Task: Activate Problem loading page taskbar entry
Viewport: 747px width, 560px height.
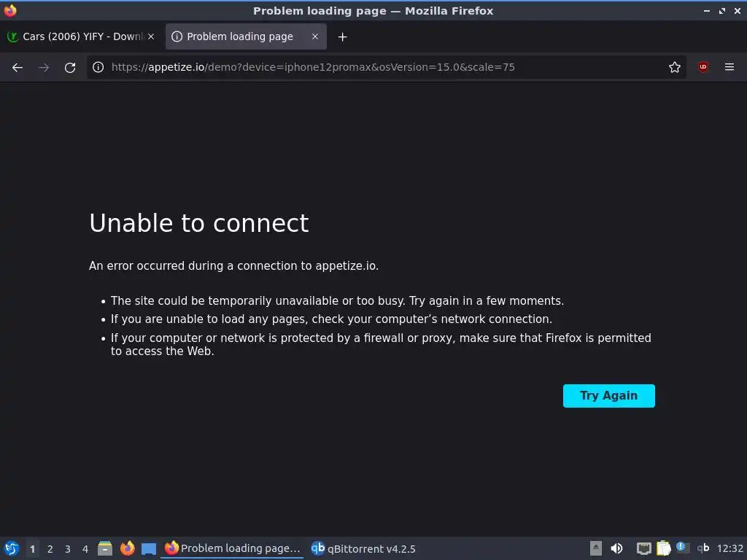Action: tap(233, 548)
